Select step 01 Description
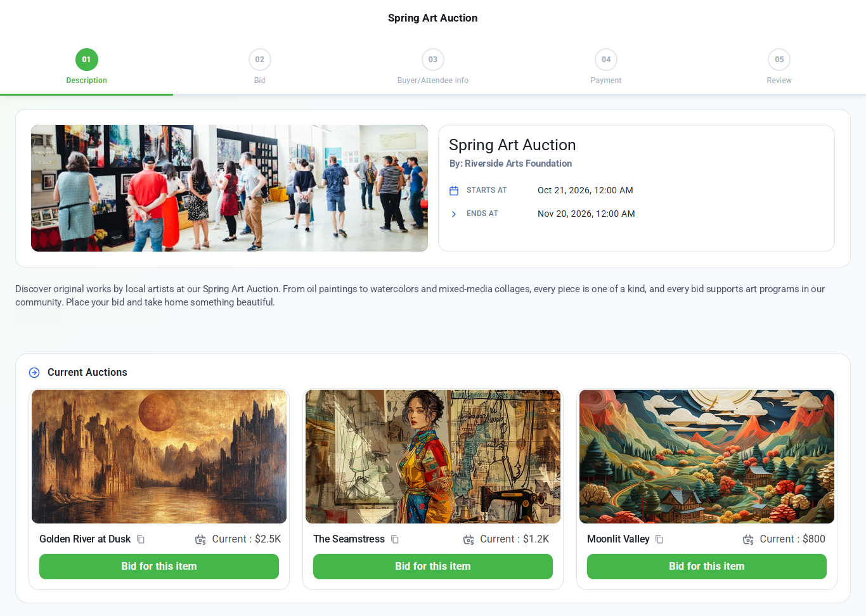Image resolution: width=866 pixels, height=616 pixels. tap(86, 67)
